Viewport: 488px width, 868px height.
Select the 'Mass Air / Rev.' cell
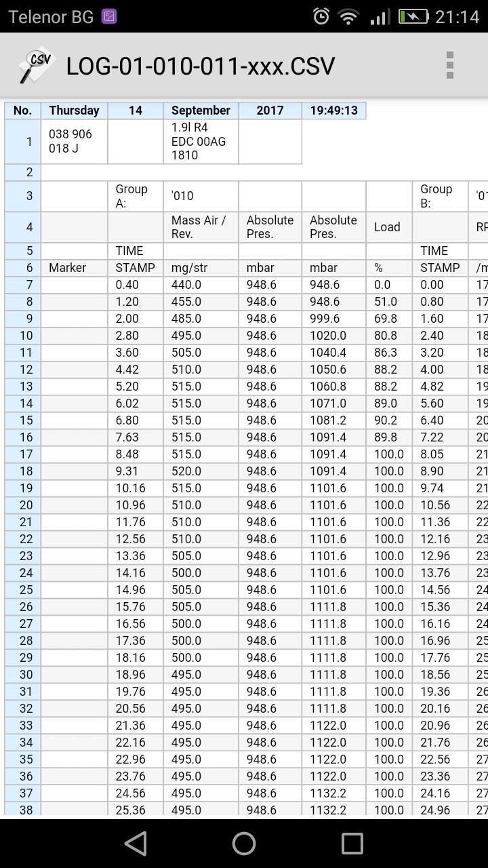coord(201,227)
